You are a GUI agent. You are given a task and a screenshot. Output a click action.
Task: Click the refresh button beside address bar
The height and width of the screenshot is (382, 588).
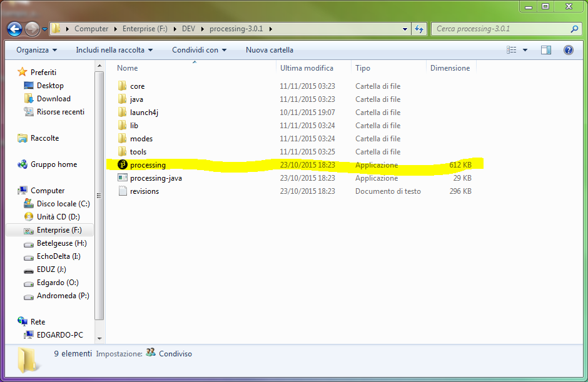coord(419,29)
